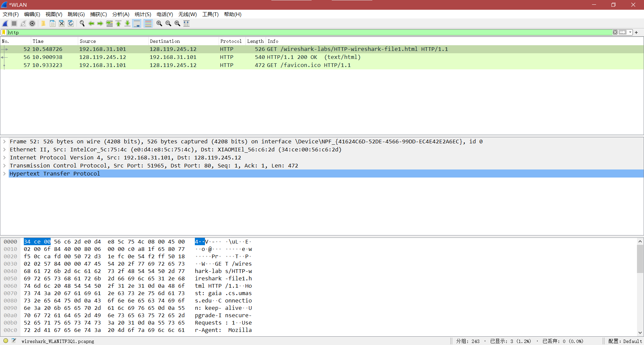
Task: Open the 视图(V) menu
Action: (x=54, y=14)
